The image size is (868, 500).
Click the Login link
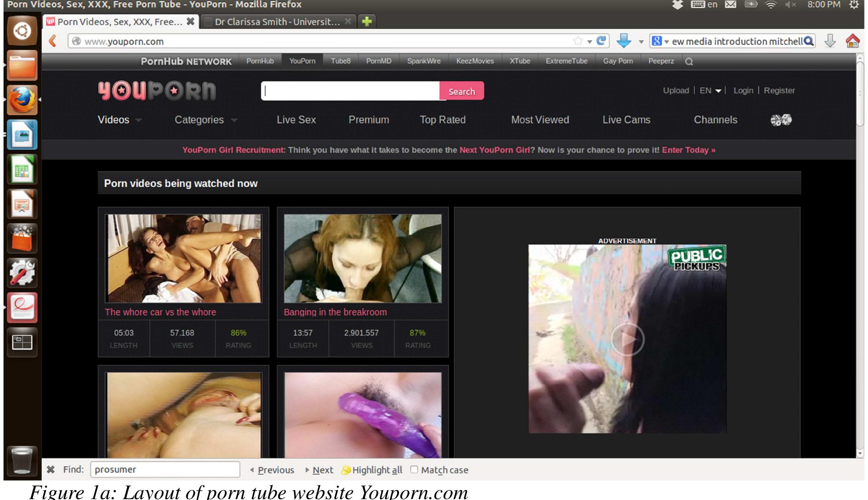(x=743, y=90)
